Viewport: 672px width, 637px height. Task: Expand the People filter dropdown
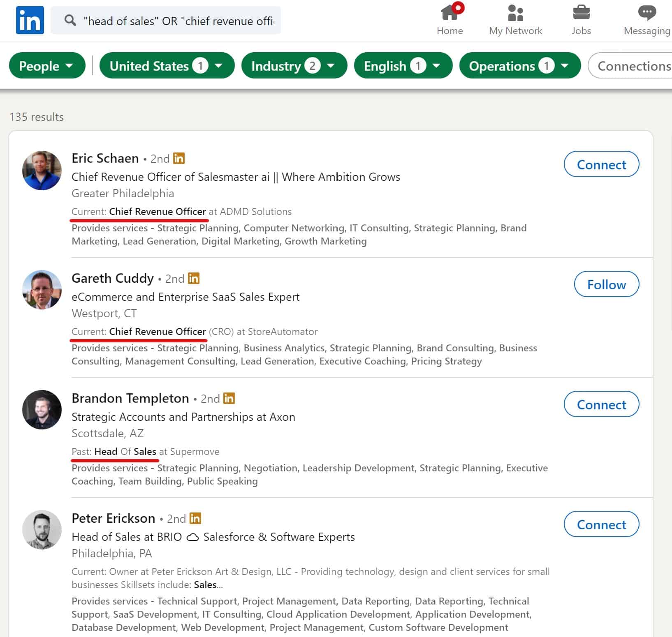(x=47, y=66)
